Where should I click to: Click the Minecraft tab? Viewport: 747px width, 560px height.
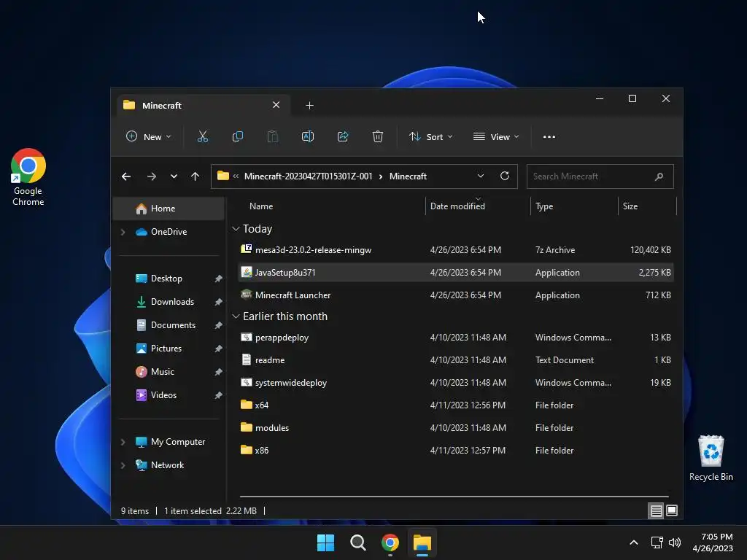click(204, 105)
